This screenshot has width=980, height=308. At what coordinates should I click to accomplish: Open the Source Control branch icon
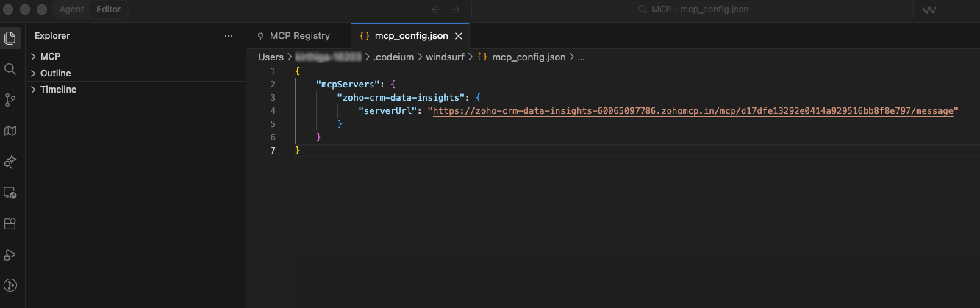pos(10,100)
